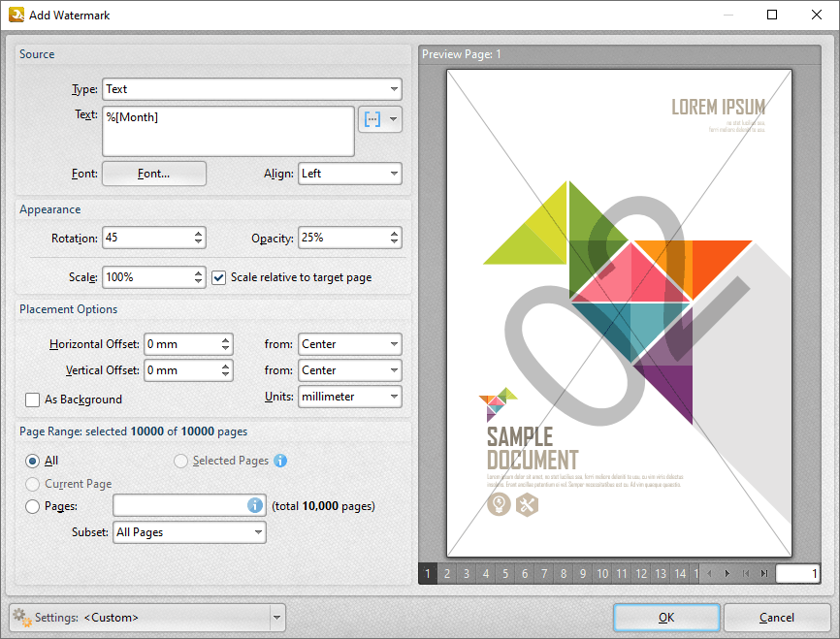Switch preview to page 10
The width and height of the screenshot is (840, 639).
click(601, 573)
